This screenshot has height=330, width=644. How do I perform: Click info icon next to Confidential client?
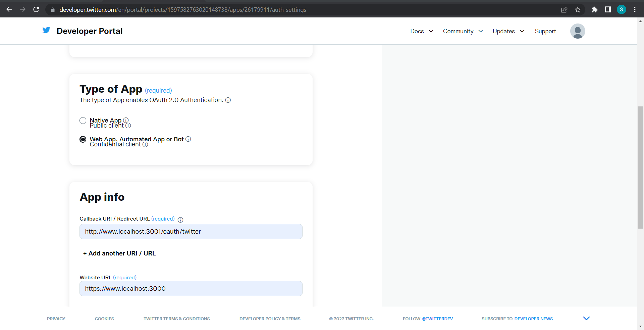tap(145, 144)
